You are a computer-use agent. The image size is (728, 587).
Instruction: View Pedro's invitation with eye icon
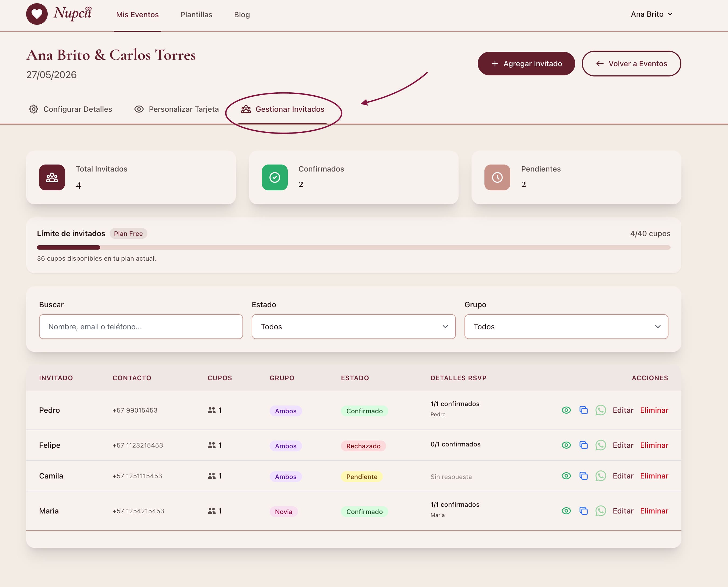566,410
